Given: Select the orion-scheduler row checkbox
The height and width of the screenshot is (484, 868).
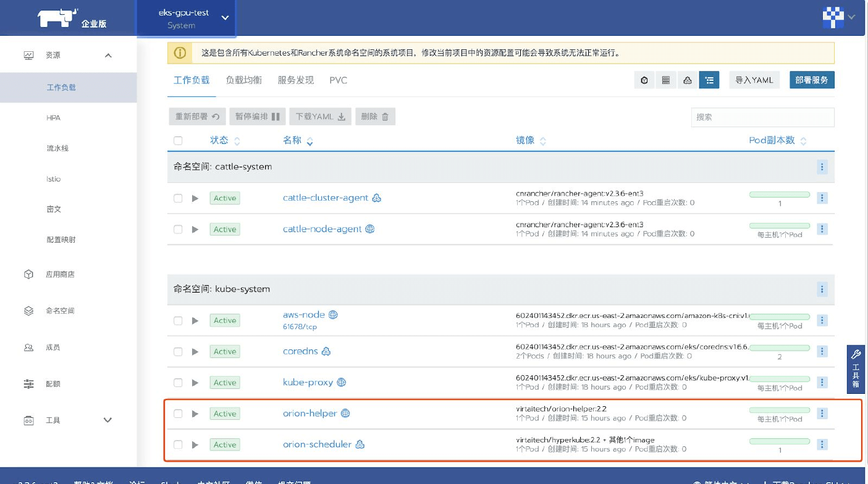Looking at the screenshot, I should click(x=178, y=444).
